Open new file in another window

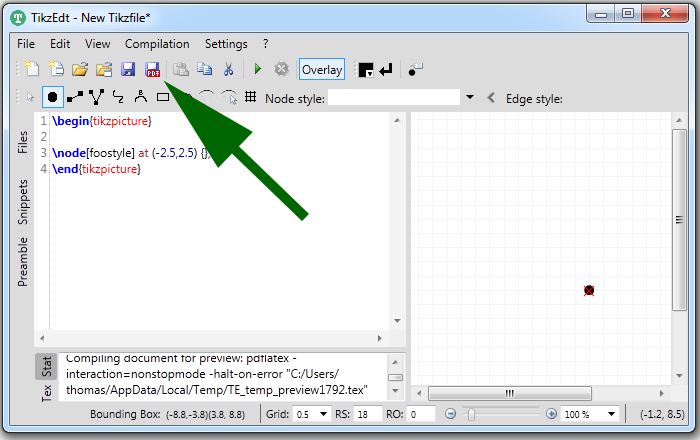click(x=56, y=70)
